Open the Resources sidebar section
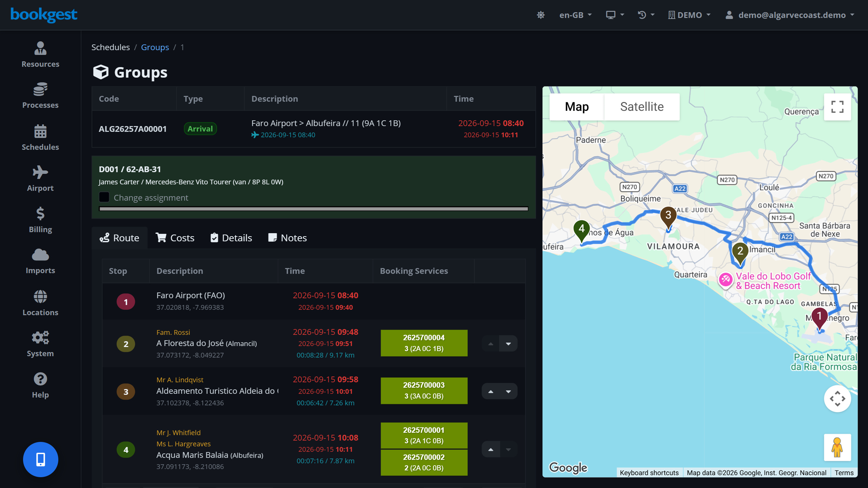Screen dimensions: 868x488 (40, 55)
